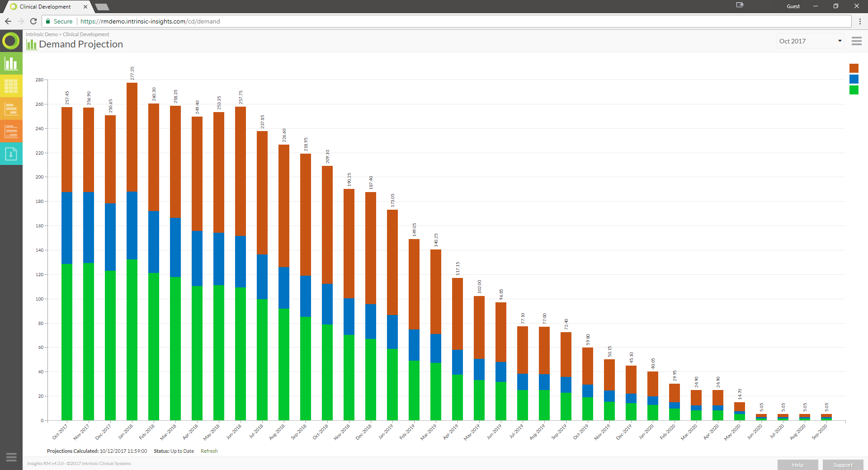Select the Clinical Development browser tab
Image resolution: width=868 pixels, height=470 pixels.
point(45,7)
